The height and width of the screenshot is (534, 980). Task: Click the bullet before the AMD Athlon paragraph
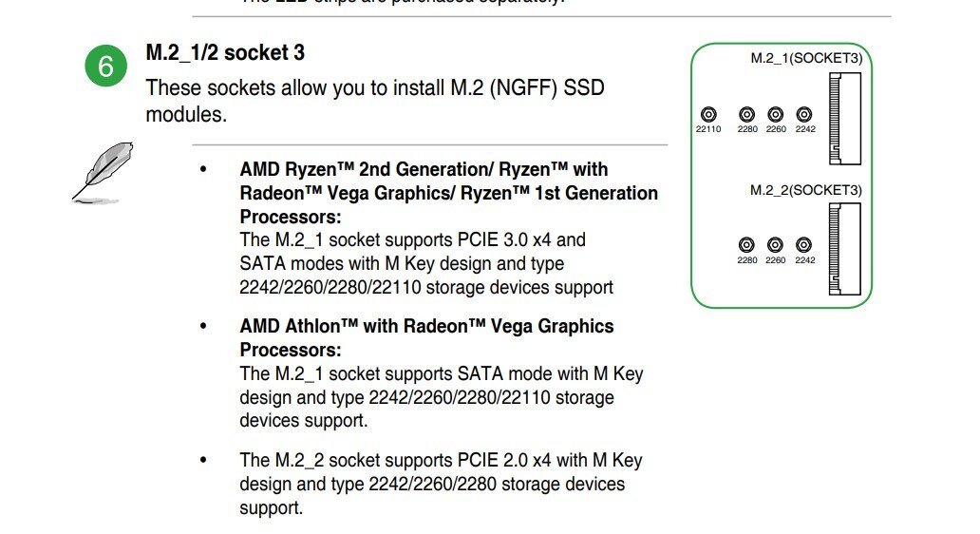[x=203, y=326]
